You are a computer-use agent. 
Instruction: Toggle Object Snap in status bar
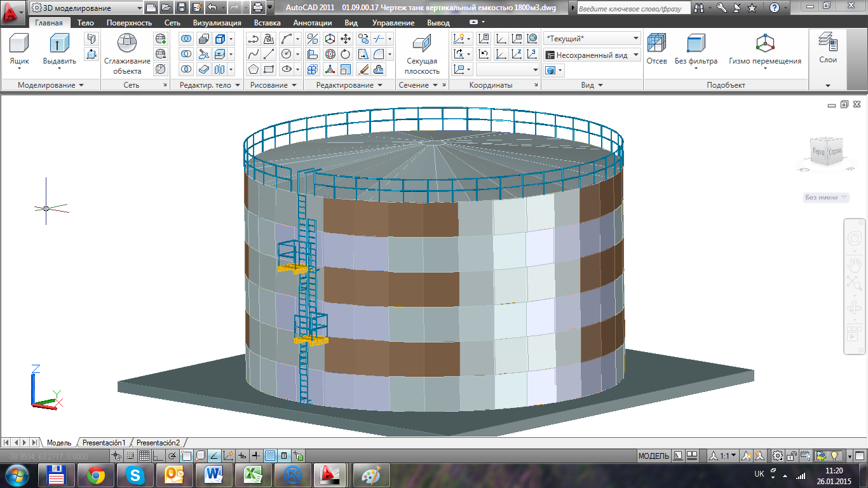186,456
